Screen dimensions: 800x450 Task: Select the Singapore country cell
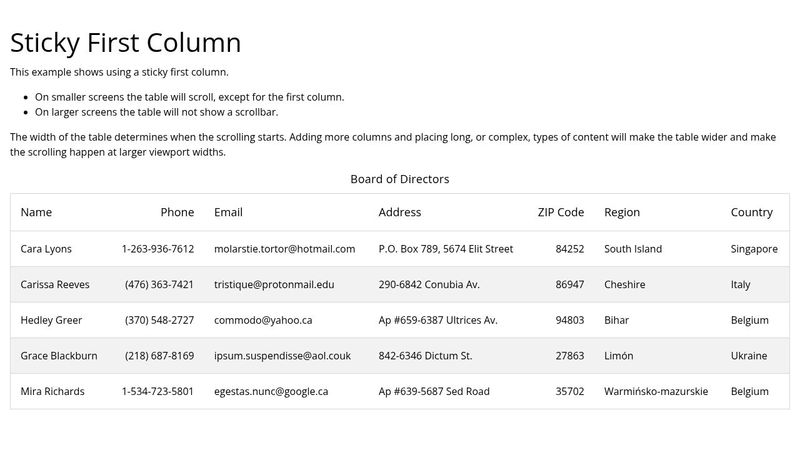[754, 249]
